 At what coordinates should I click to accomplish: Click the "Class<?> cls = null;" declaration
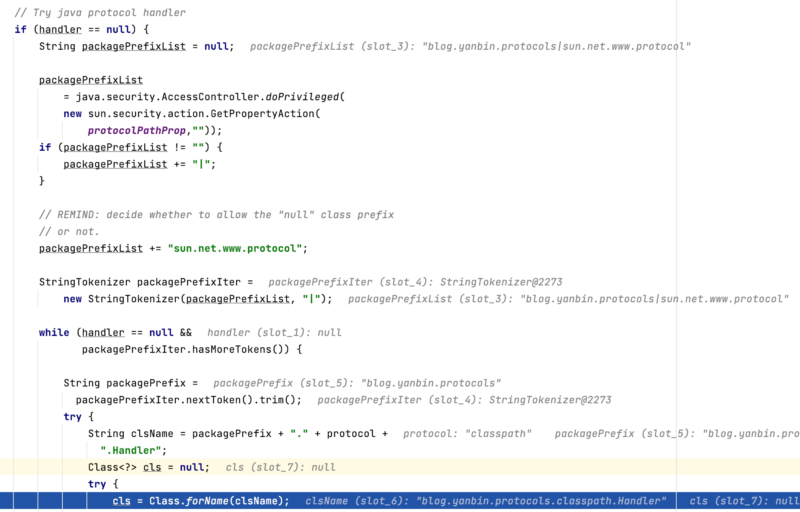tap(148, 467)
